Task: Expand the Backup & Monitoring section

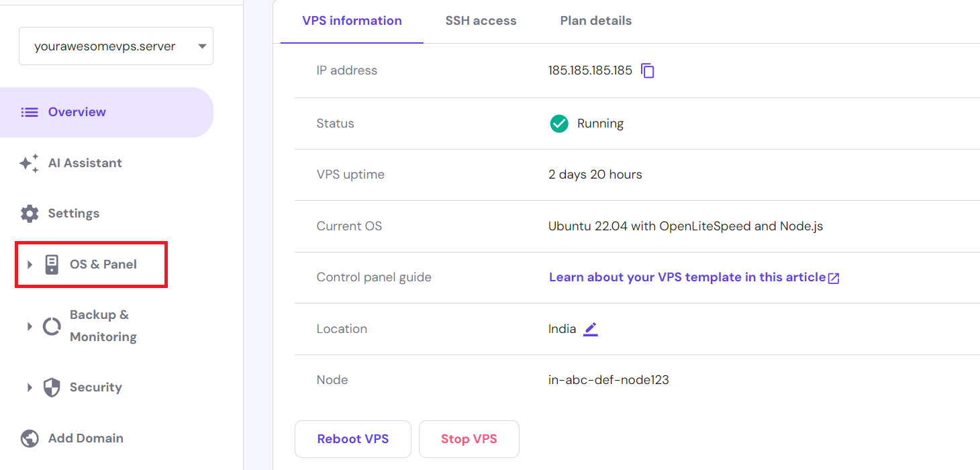Action: coord(29,326)
